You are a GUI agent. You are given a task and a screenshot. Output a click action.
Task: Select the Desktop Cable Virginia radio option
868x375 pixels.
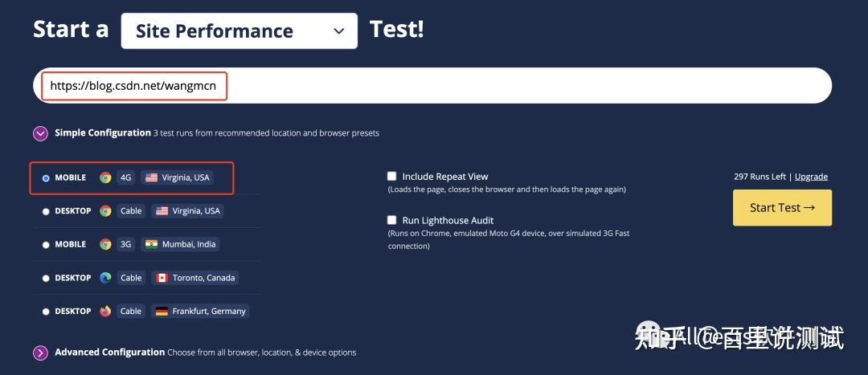pos(46,211)
